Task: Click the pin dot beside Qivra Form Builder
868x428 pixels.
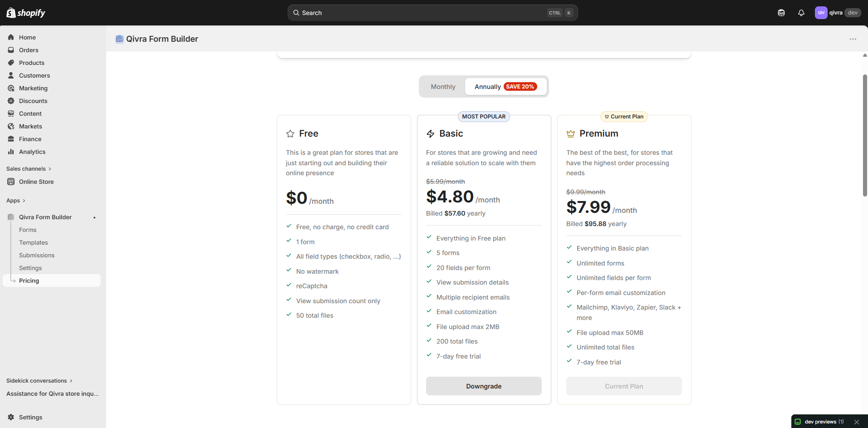Action: point(94,217)
